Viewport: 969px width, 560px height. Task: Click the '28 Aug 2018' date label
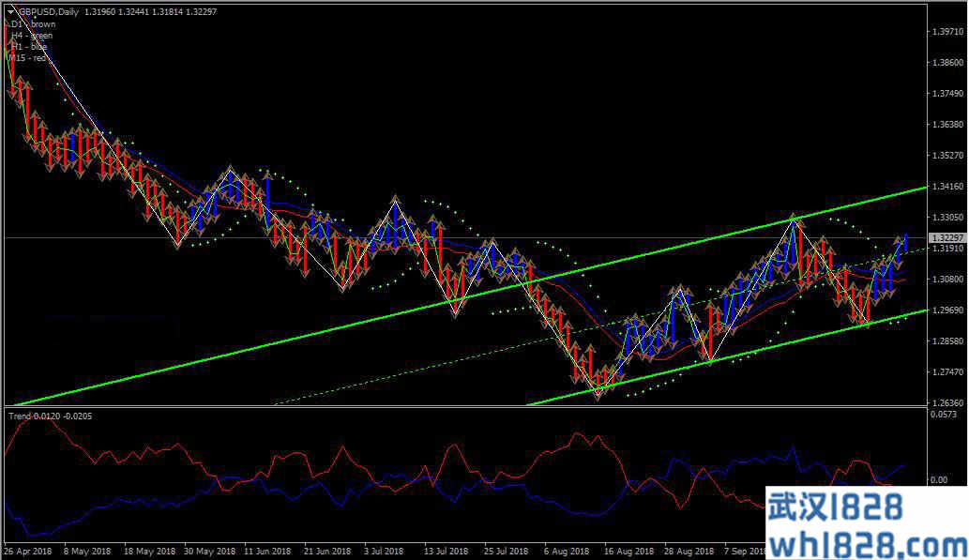[689, 551]
